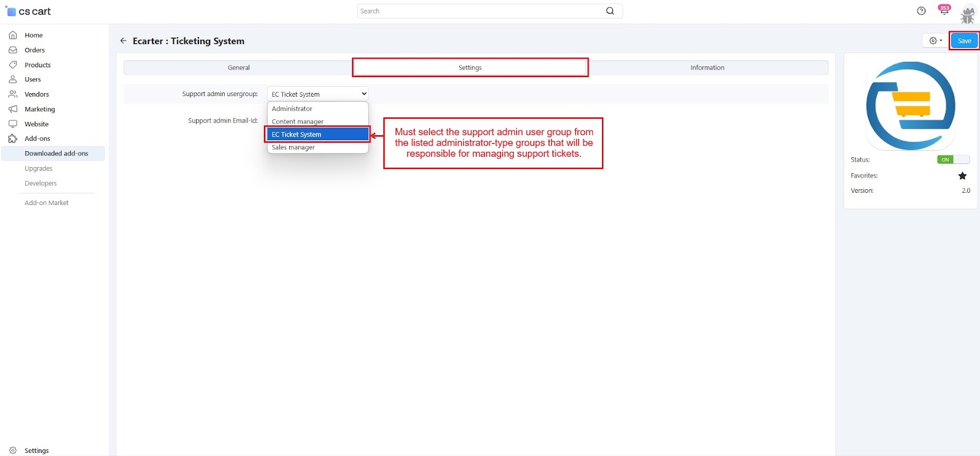Click the Vendors people icon in sidebar

coord(13,94)
